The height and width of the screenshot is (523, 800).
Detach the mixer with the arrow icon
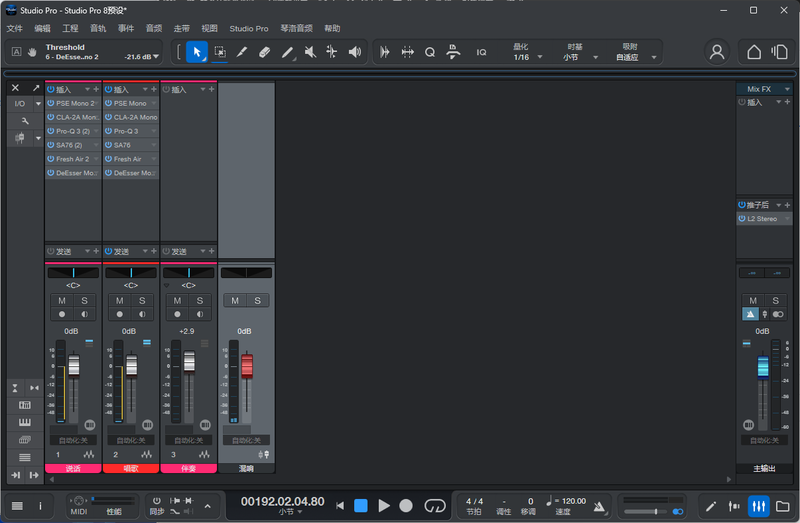[36, 88]
